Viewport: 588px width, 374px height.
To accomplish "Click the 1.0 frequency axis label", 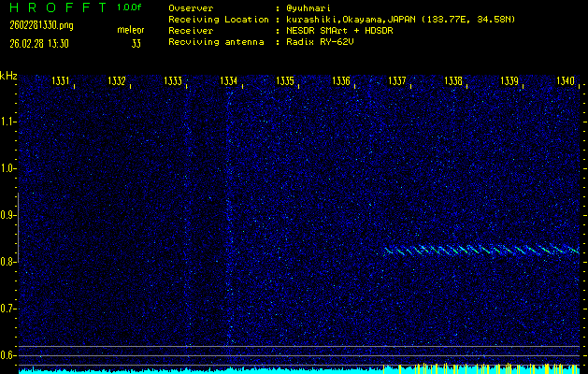I will click(8, 168).
